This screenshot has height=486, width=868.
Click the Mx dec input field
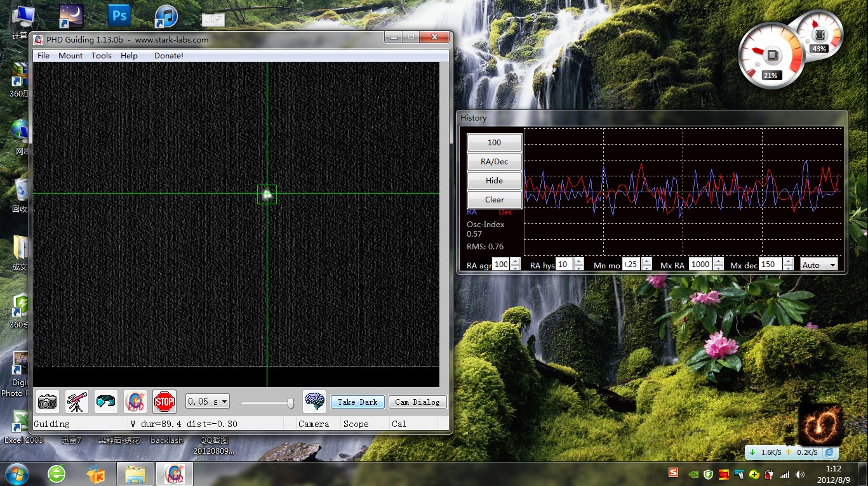771,265
